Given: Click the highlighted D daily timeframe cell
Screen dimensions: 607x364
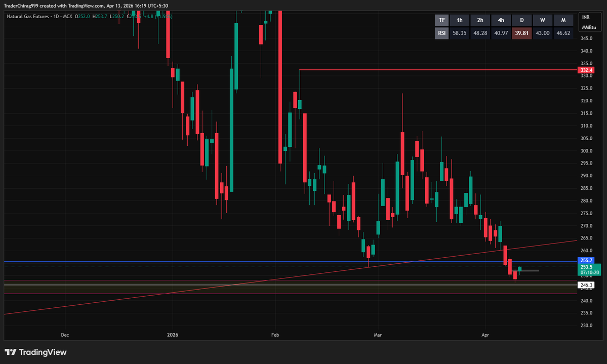Looking at the screenshot, I should coord(521,20).
